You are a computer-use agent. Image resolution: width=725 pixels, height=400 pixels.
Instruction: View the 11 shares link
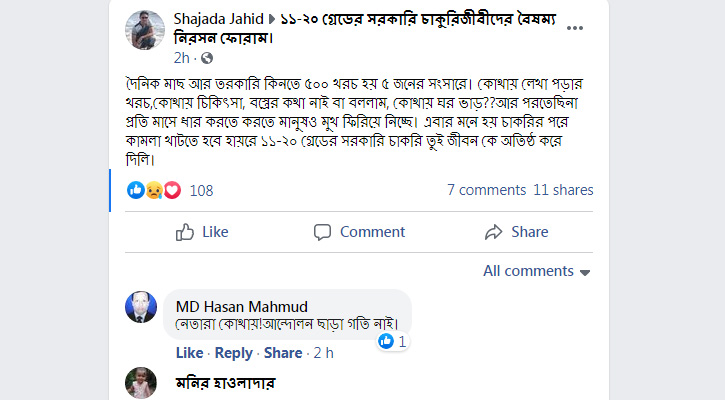tap(563, 190)
